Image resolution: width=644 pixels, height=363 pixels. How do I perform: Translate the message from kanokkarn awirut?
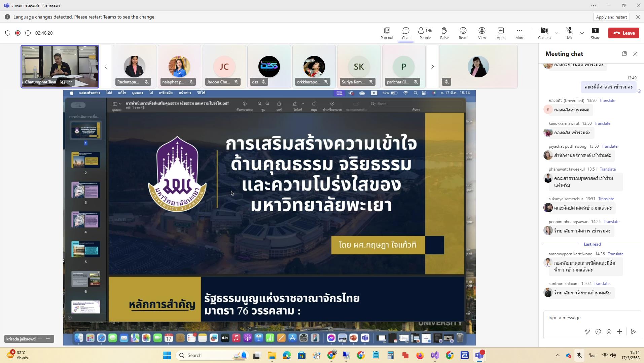coord(602,123)
